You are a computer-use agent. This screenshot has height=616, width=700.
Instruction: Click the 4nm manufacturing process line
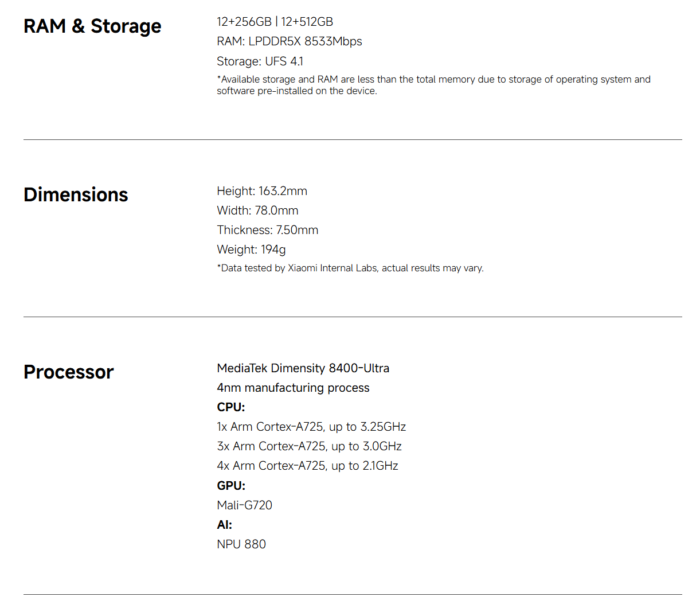(x=293, y=388)
